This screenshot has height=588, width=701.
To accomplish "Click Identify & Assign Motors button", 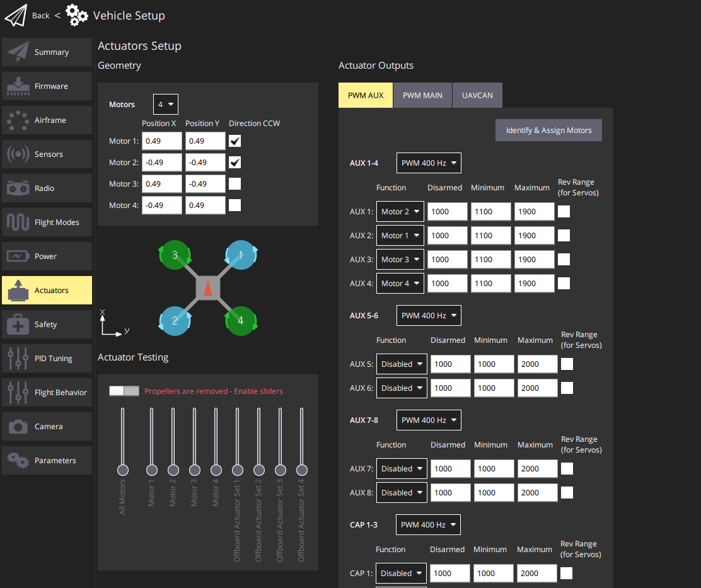I will coord(548,130).
